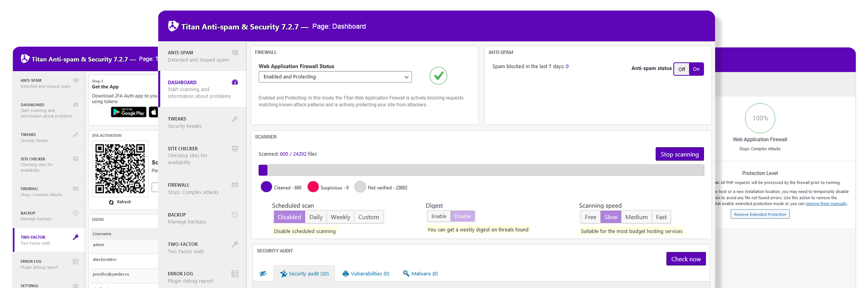Switch anti-spam status to Off

(x=681, y=69)
